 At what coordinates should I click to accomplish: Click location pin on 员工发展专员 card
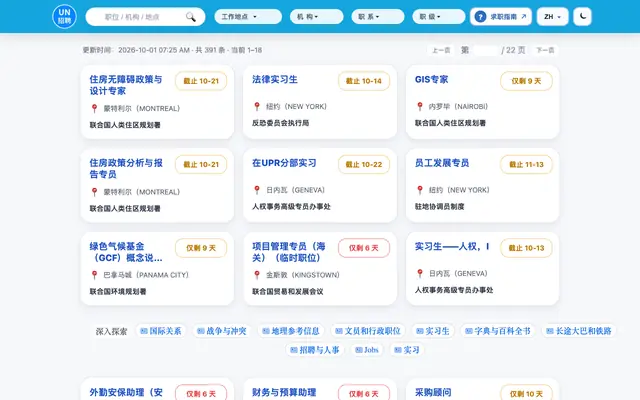coord(420,190)
